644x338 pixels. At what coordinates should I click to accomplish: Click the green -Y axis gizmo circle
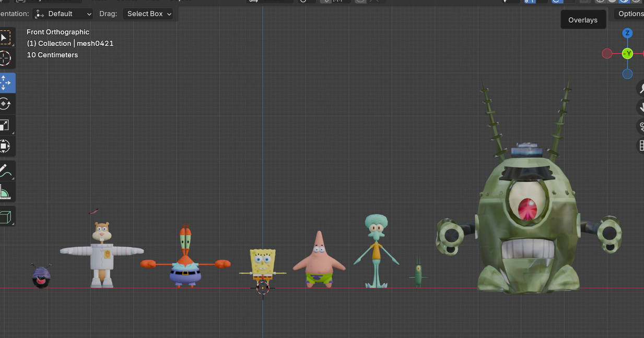click(x=627, y=54)
